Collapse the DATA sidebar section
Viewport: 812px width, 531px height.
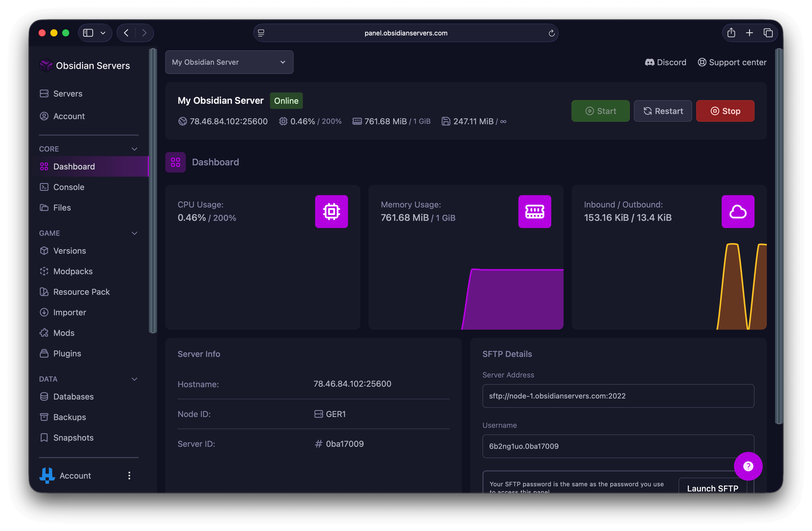click(x=134, y=379)
